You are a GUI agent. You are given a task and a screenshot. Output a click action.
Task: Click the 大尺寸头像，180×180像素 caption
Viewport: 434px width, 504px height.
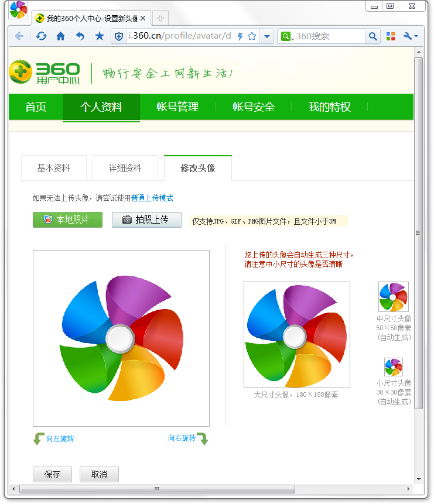296,395
